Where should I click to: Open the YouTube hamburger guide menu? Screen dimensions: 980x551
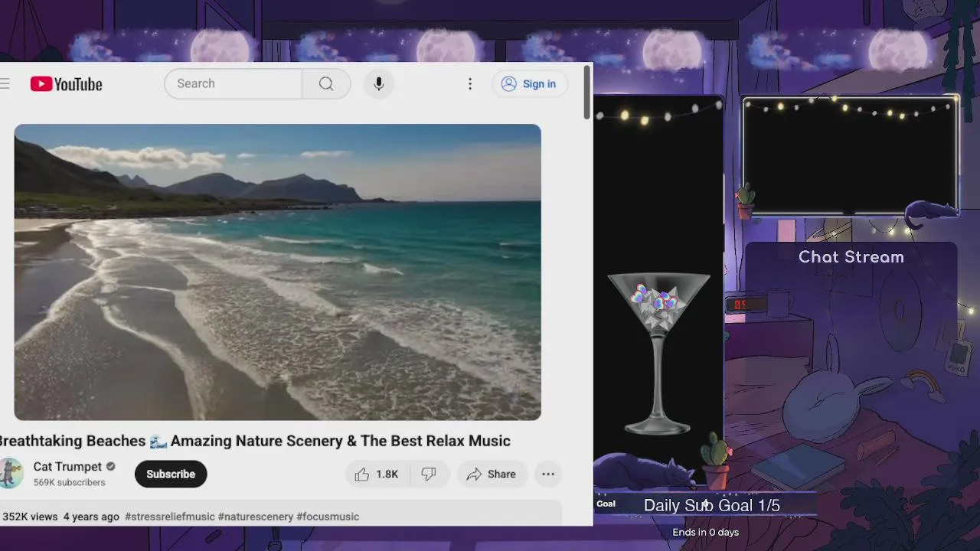(5, 83)
